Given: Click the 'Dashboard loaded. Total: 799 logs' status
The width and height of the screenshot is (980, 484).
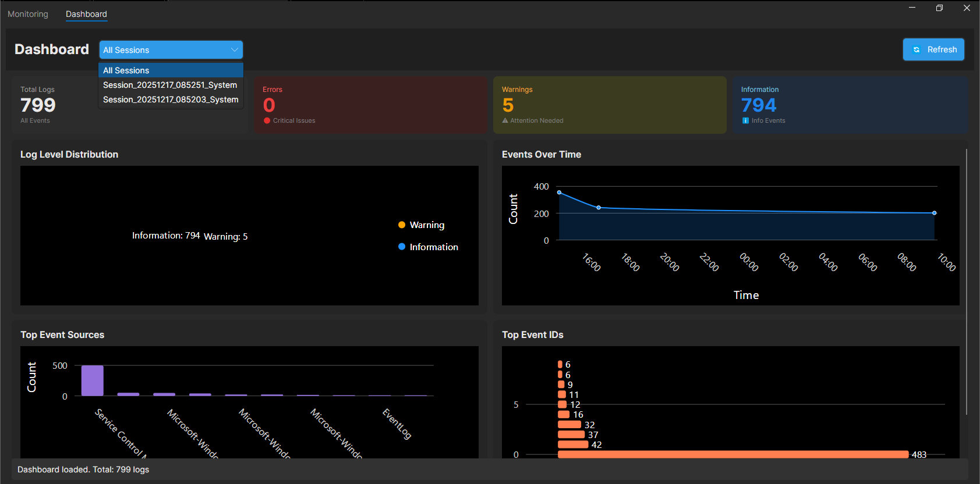Looking at the screenshot, I should [83, 469].
